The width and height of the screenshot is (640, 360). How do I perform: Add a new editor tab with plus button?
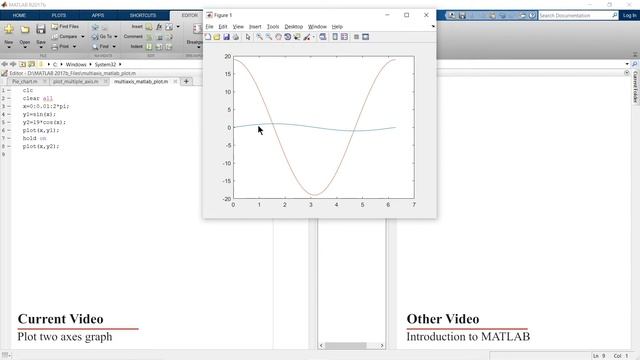click(x=187, y=82)
